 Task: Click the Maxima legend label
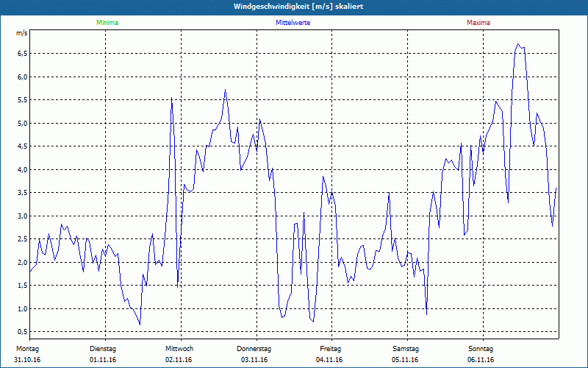click(478, 23)
